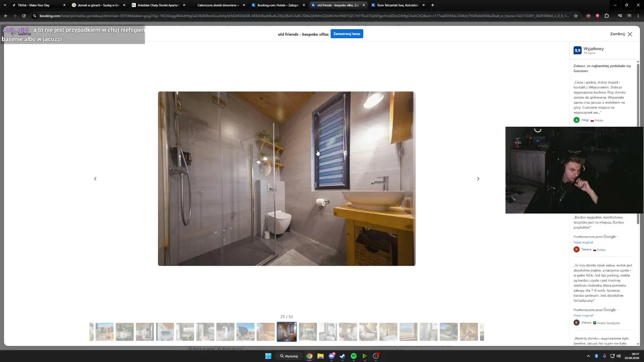Click reviewer Tamara's avatar

click(x=577, y=249)
